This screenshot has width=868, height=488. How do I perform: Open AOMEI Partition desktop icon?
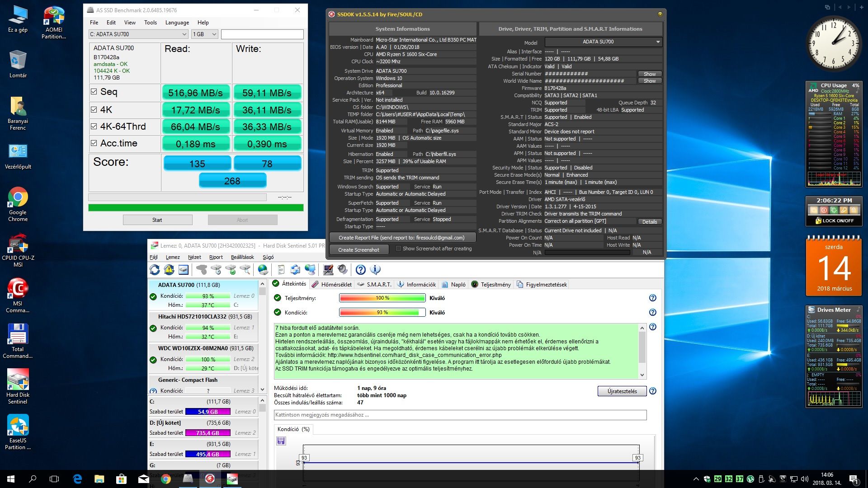tap(54, 23)
